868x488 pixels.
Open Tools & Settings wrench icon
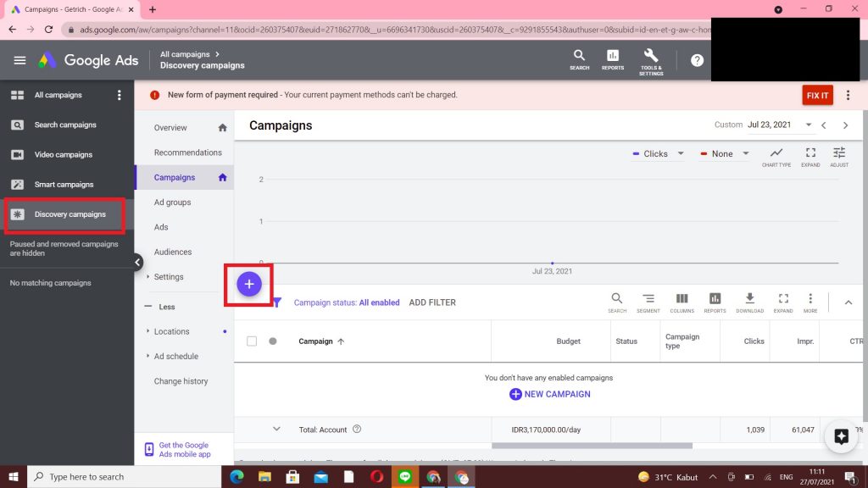click(x=651, y=60)
